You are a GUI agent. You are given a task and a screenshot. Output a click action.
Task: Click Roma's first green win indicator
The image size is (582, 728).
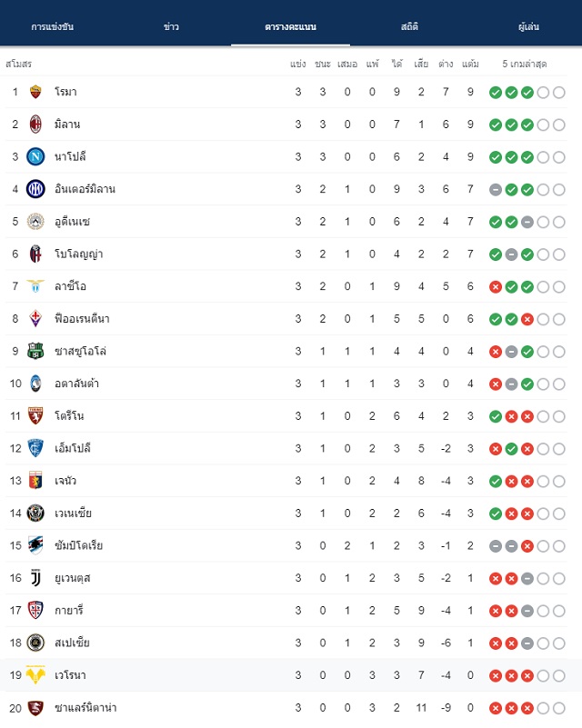click(x=496, y=93)
